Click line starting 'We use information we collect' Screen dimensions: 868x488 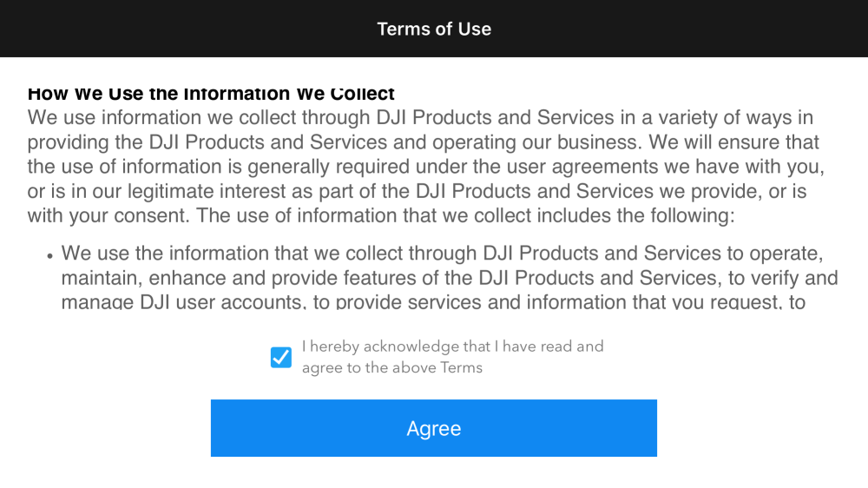(x=420, y=117)
